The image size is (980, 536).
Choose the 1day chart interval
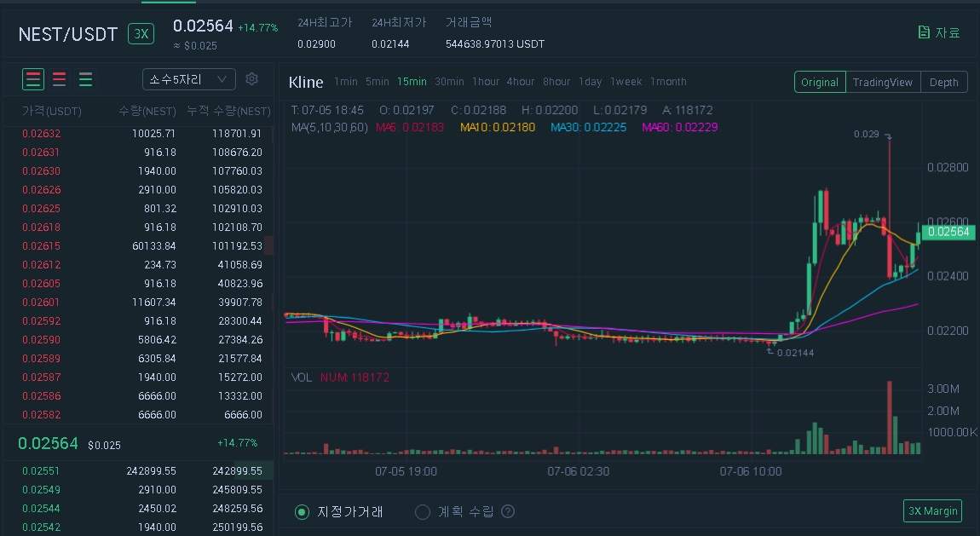(x=590, y=82)
